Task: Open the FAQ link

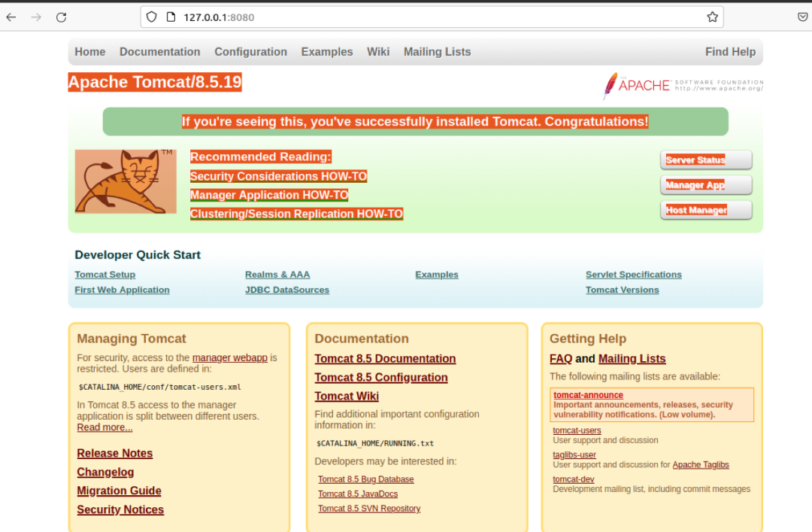Action: pyautogui.click(x=561, y=359)
